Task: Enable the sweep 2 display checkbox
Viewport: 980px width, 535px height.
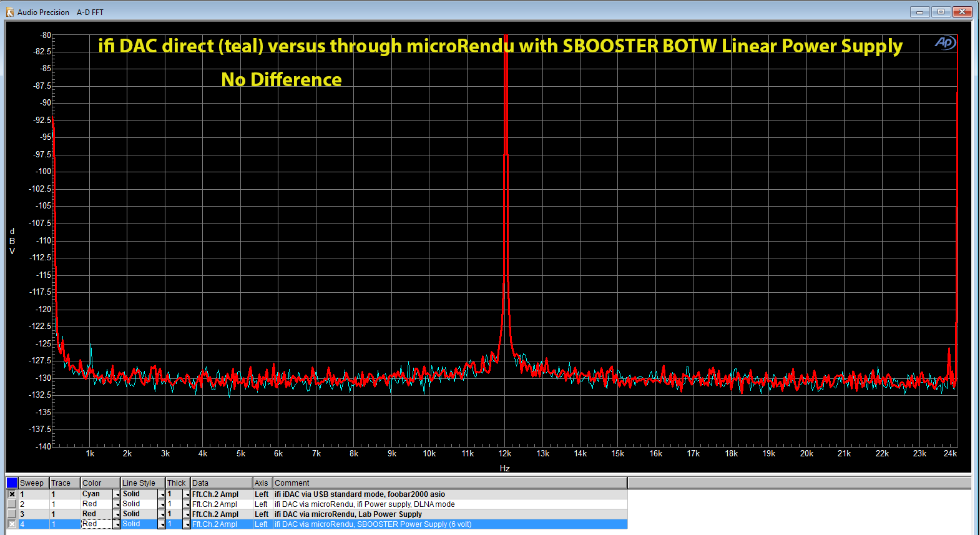Action: click(12, 504)
